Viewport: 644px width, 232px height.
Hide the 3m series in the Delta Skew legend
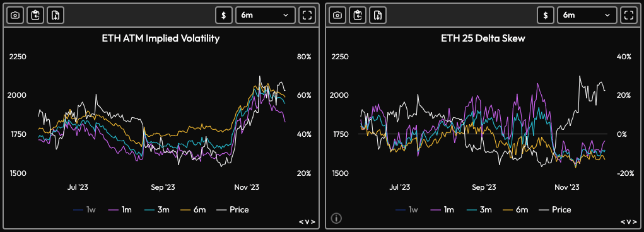pyautogui.click(x=479, y=209)
